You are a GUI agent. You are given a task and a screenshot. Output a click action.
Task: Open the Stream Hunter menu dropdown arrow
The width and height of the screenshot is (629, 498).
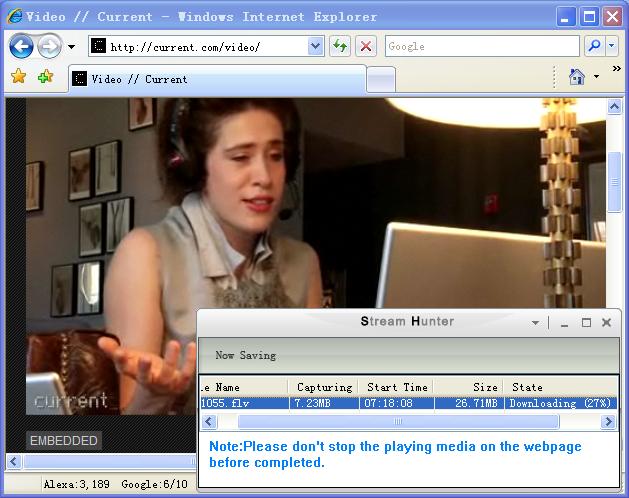coord(535,323)
